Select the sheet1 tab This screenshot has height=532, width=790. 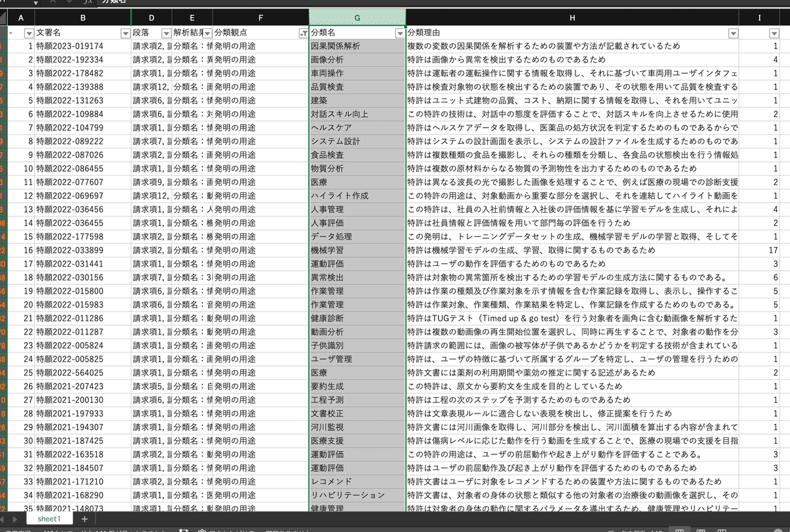[49, 518]
